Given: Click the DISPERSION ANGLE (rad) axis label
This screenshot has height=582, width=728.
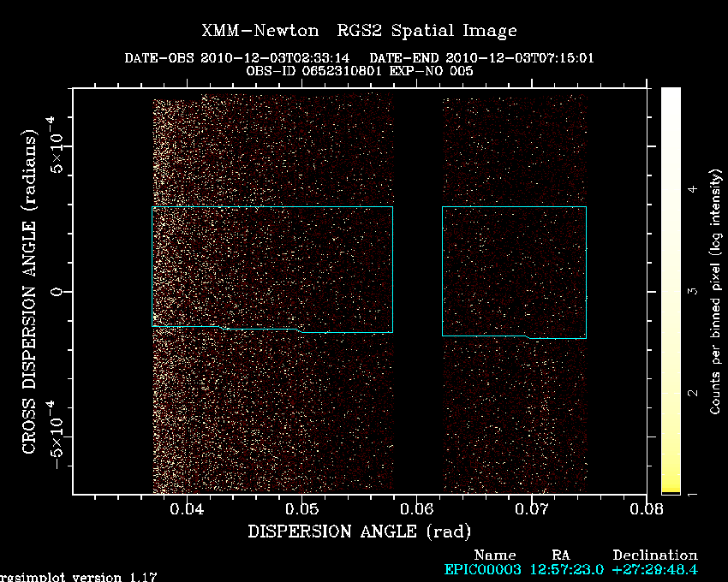Looking at the screenshot, I should [x=359, y=532].
